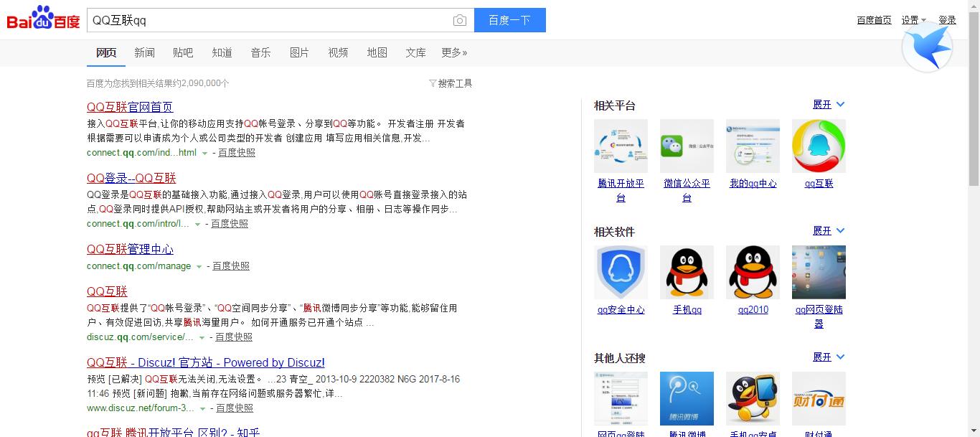Select the qq2010 penguin thumbnail icon
Screen dimensions: 980x437
pyautogui.click(x=753, y=272)
